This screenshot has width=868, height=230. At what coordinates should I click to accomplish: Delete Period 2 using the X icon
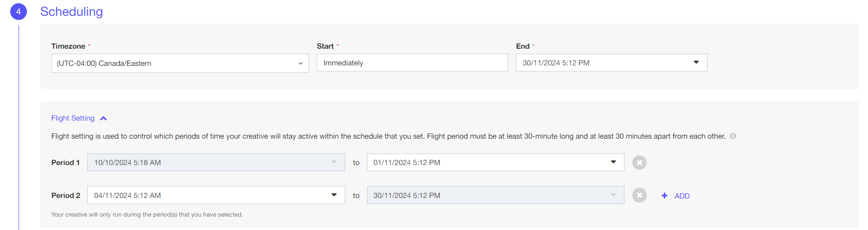click(639, 196)
